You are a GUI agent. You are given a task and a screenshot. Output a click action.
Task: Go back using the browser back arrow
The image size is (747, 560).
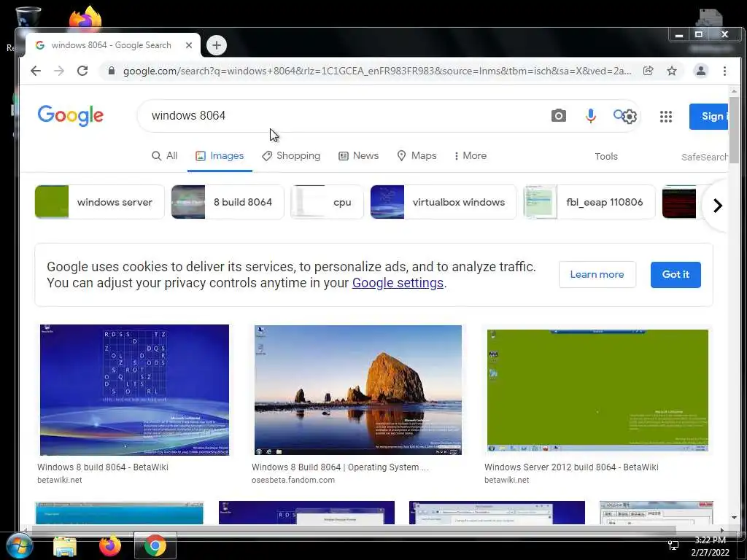coord(36,71)
